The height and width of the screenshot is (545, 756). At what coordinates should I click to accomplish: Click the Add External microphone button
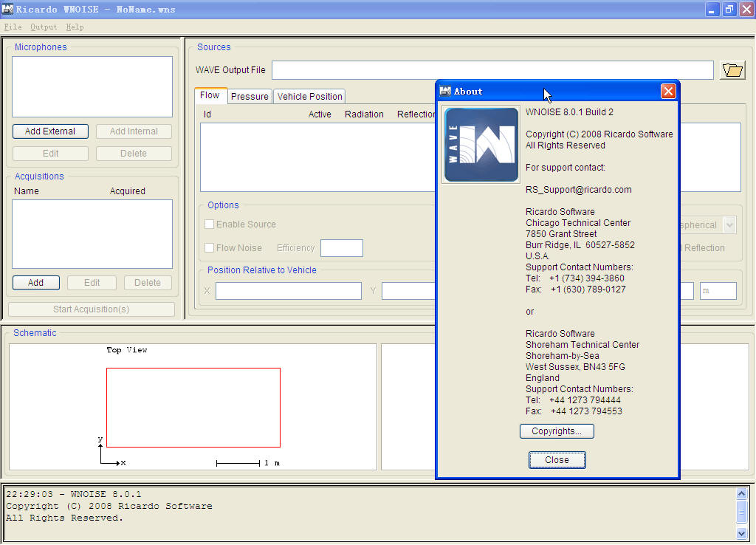pos(50,131)
